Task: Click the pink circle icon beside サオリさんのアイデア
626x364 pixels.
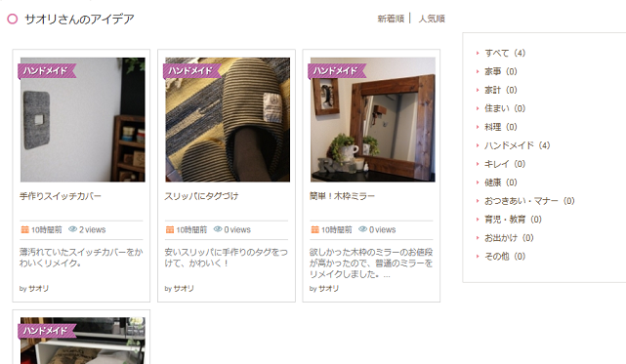Action: point(13,19)
